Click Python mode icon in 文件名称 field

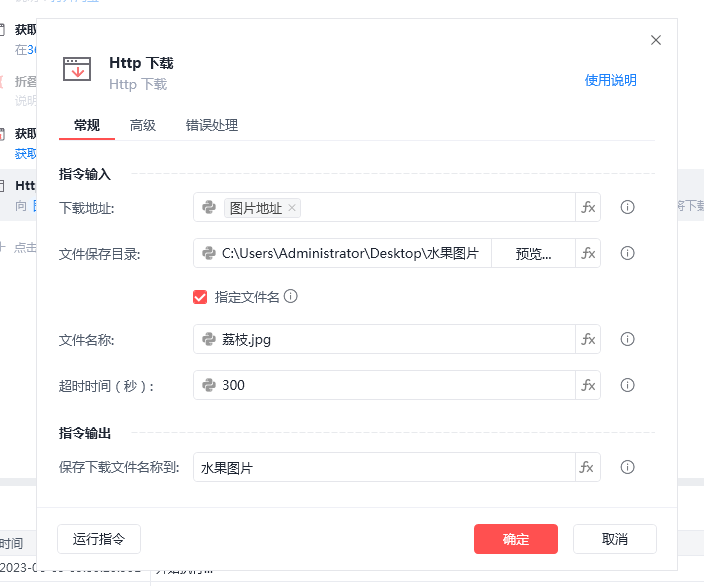click(x=209, y=339)
